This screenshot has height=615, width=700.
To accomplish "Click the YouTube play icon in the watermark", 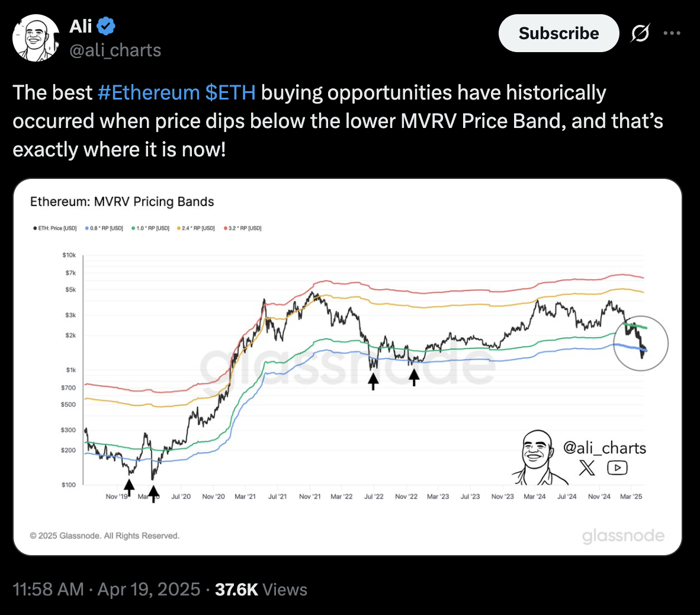I will click(617, 468).
